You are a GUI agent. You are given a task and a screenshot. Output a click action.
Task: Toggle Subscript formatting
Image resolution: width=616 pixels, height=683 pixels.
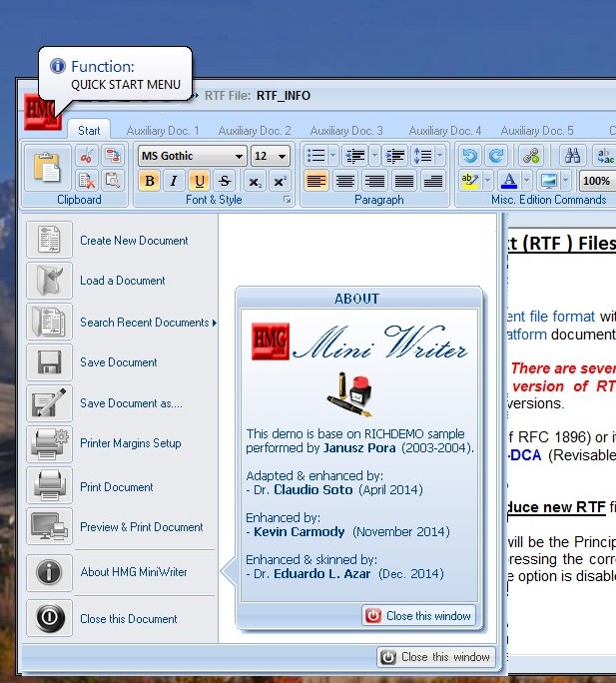[255, 181]
